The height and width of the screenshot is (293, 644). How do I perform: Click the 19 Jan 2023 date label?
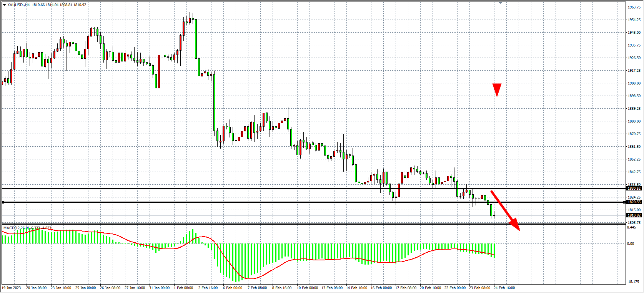[12, 288]
